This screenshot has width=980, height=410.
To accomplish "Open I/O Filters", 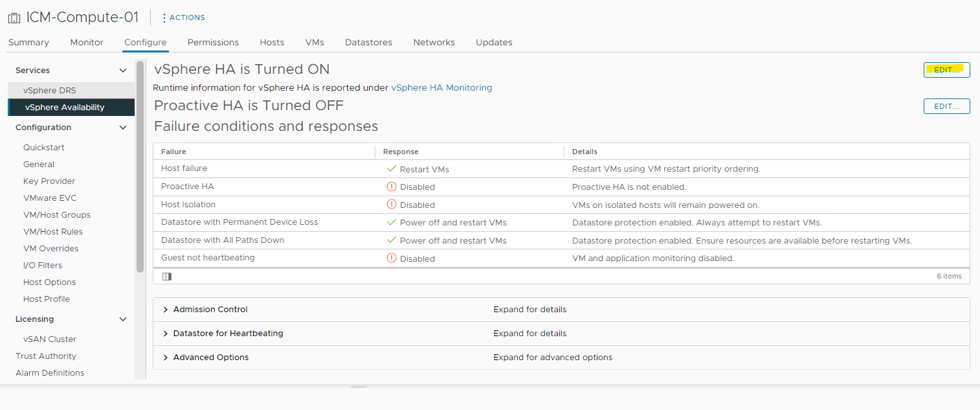I will (x=42, y=265).
